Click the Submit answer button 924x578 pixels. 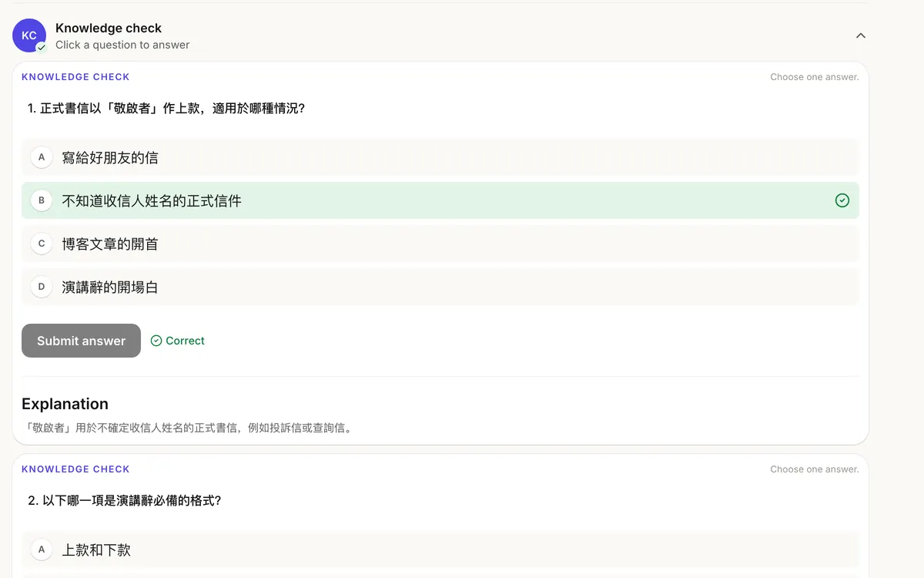(81, 341)
